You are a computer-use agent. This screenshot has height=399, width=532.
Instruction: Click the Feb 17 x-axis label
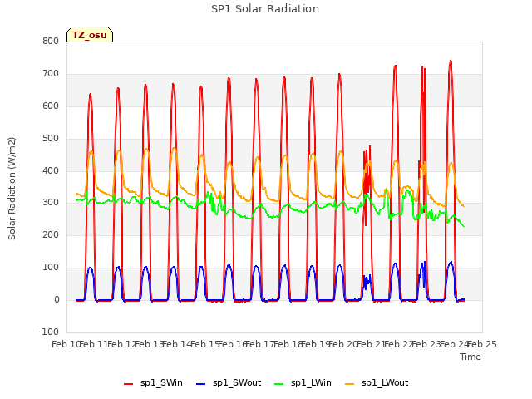(x=259, y=344)
